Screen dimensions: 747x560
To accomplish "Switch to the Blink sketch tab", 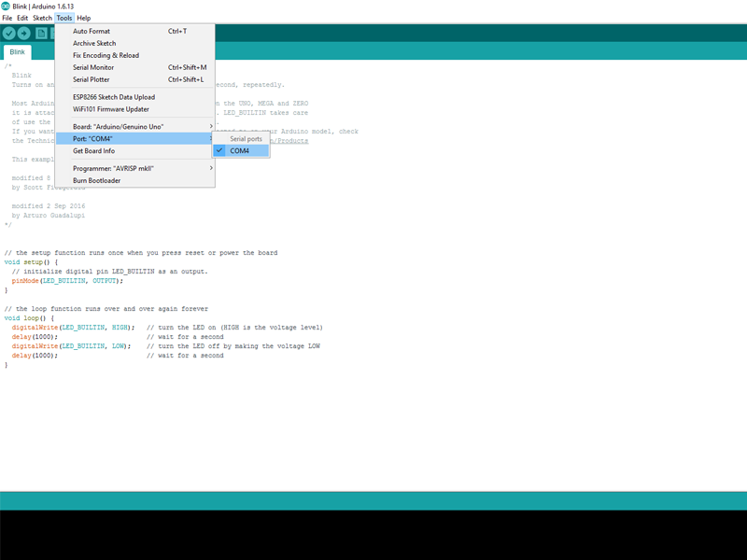I will click(x=17, y=52).
